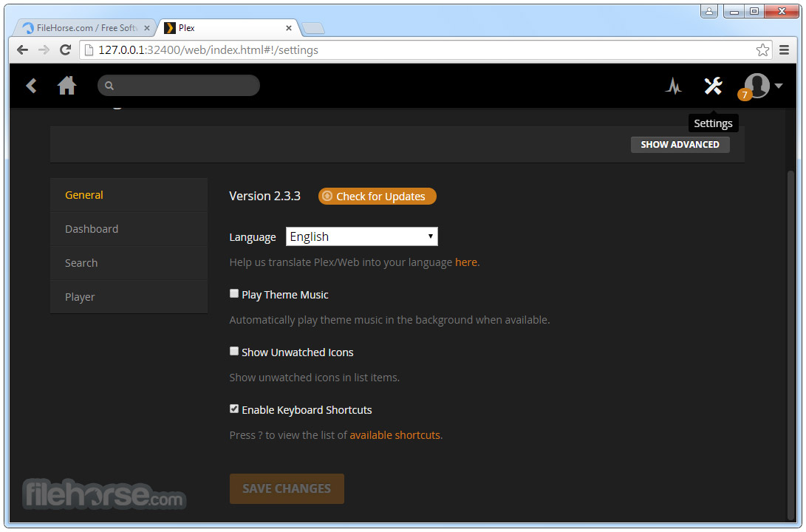This screenshot has width=806, height=532.
Task: Enable the Show Unwatched Icons checkbox
Action: click(x=234, y=351)
